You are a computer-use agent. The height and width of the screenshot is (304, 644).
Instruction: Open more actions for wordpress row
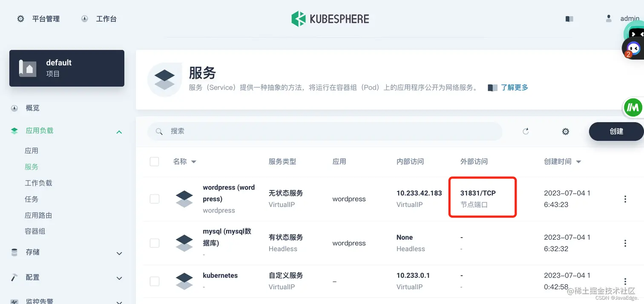click(625, 199)
